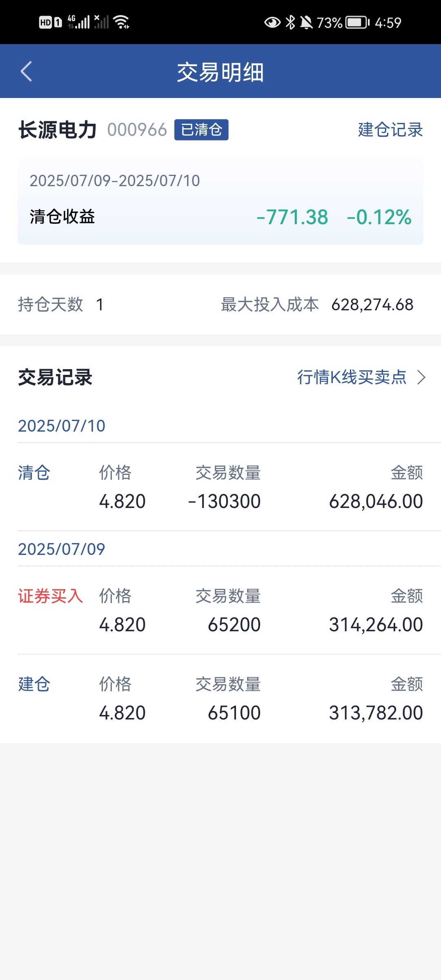Screen dimensions: 441x980
Task: Tap the 已清仓 status badge
Action: coord(201,130)
